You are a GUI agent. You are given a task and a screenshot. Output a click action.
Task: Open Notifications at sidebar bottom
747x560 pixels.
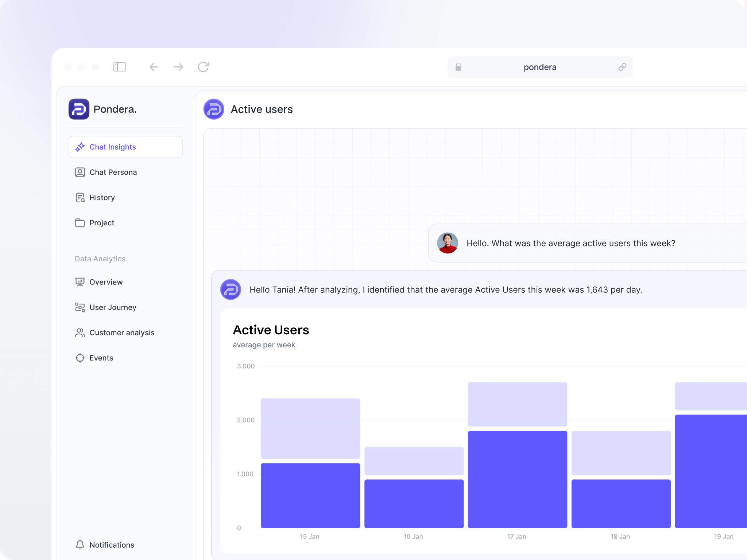pos(125,545)
